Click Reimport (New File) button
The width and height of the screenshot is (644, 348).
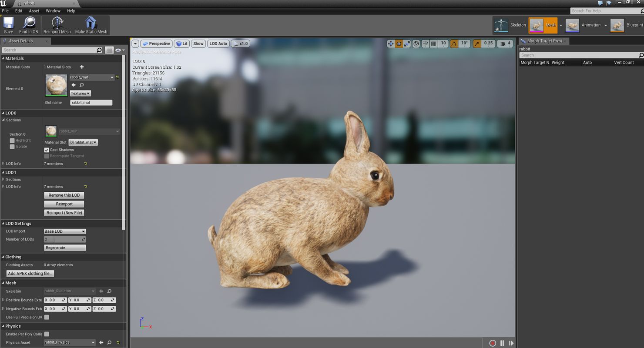tap(64, 213)
